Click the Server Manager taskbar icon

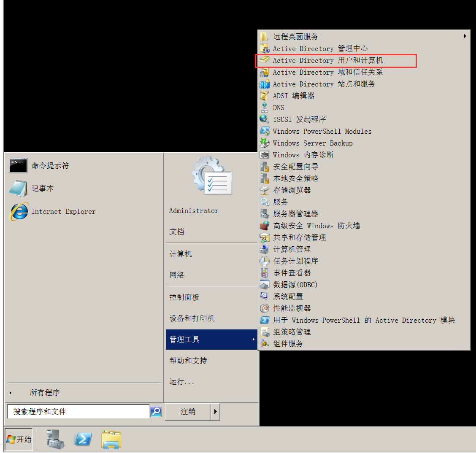click(55, 439)
